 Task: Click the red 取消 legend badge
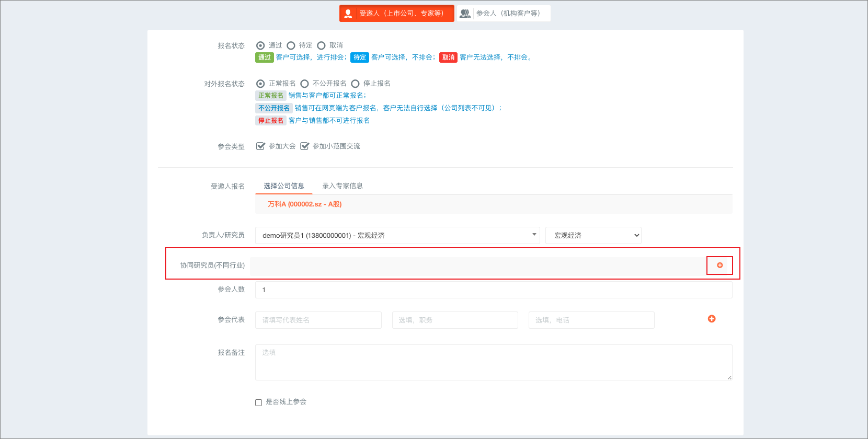448,57
